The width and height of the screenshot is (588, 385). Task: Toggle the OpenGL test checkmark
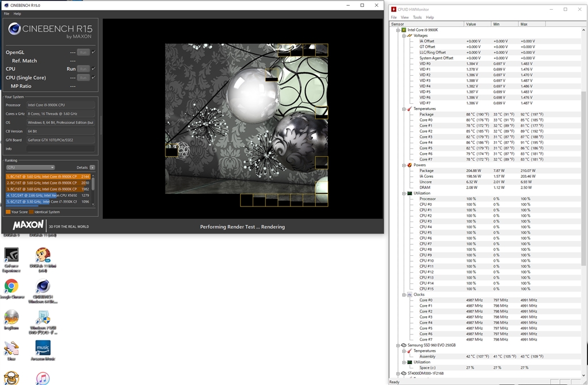(94, 52)
